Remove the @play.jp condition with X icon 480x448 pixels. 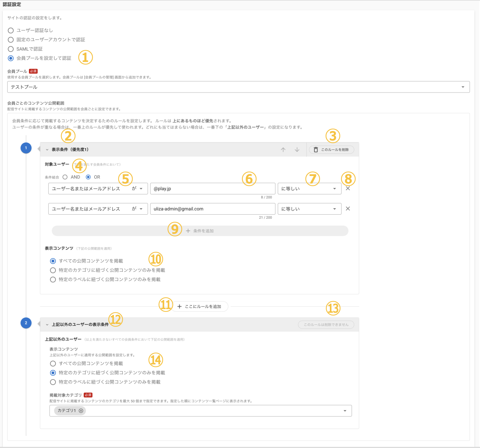pyautogui.click(x=348, y=189)
